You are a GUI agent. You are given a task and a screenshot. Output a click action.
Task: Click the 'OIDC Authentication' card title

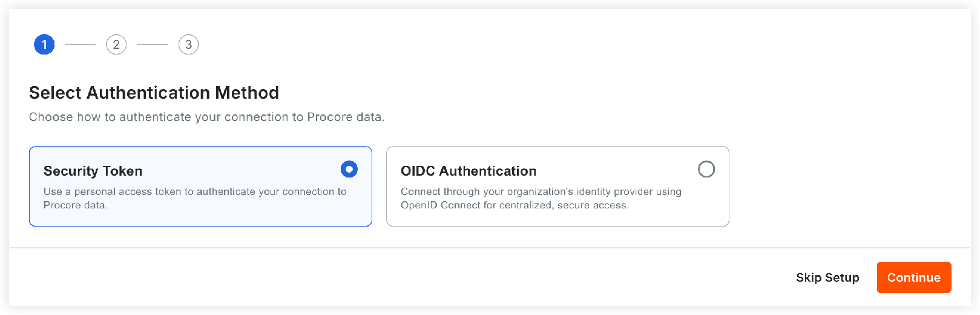click(x=469, y=171)
